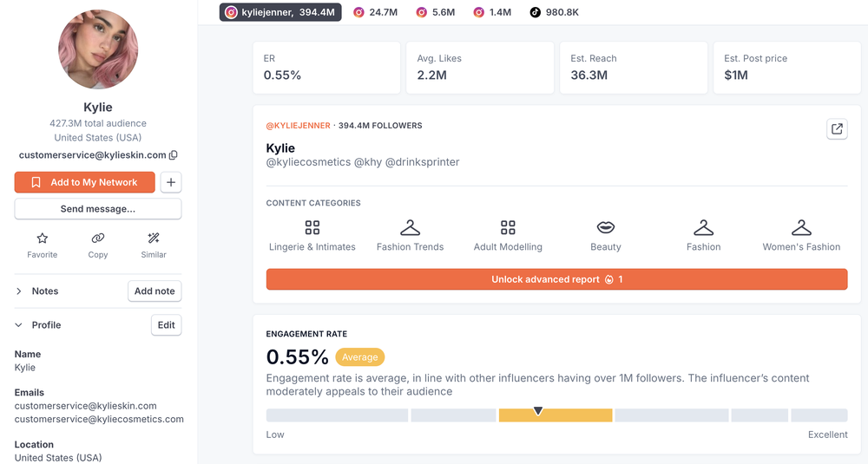
Task: Click the highlighted yellow engagement segment
Action: tap(556, 415)
